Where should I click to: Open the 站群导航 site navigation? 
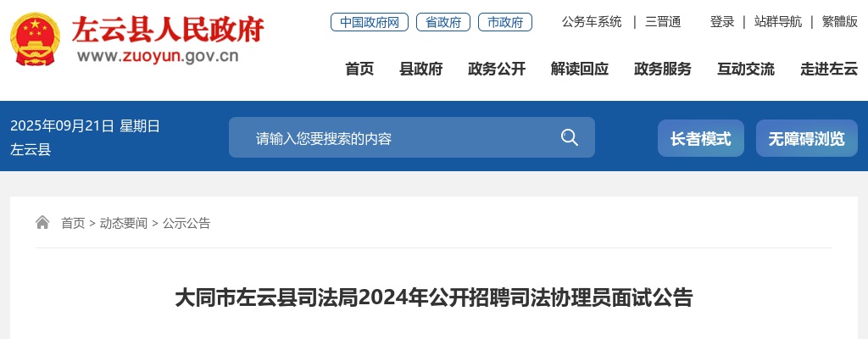778,22
